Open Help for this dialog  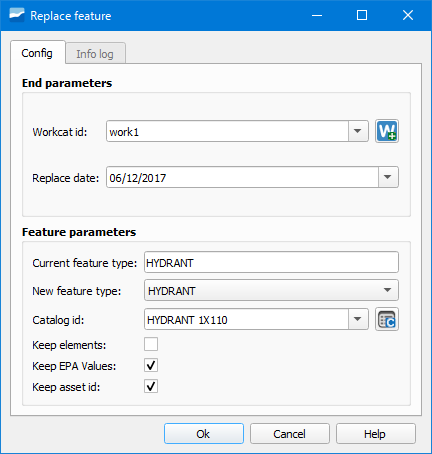[x=376, y=434]
